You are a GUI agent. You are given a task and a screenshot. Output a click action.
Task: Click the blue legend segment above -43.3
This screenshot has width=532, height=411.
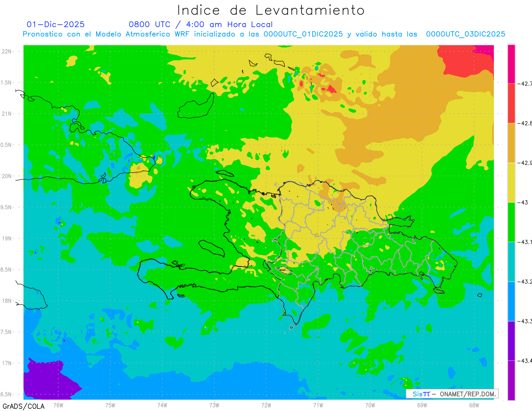[511, 301]
